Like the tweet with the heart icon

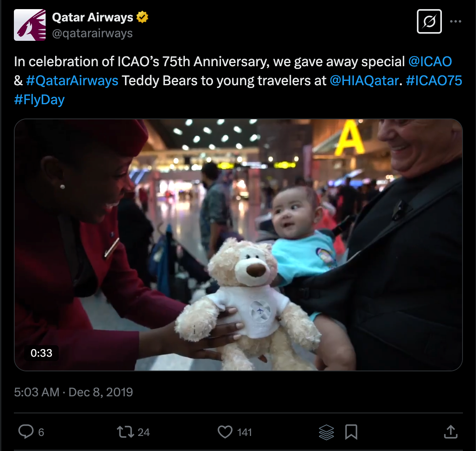225,432
